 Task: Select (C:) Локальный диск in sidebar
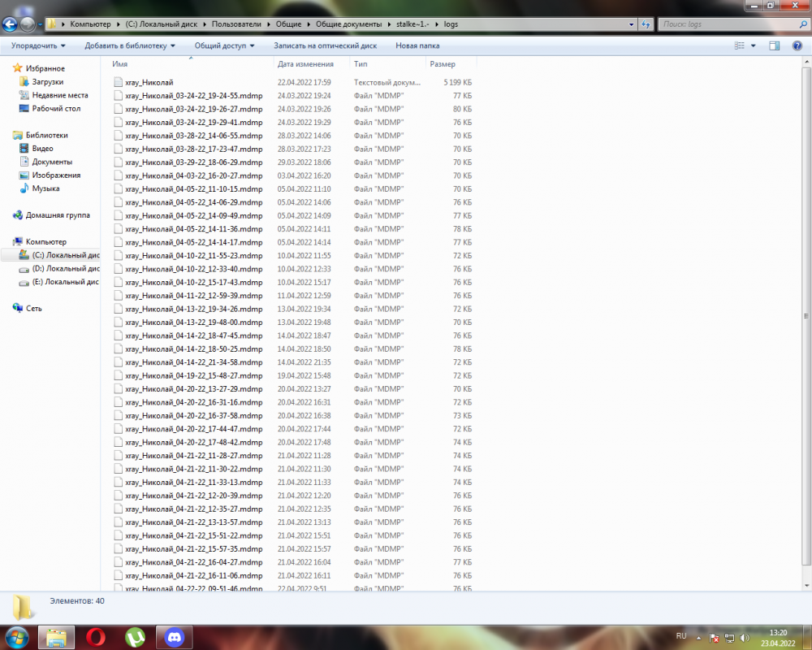[x=59, y=255]
